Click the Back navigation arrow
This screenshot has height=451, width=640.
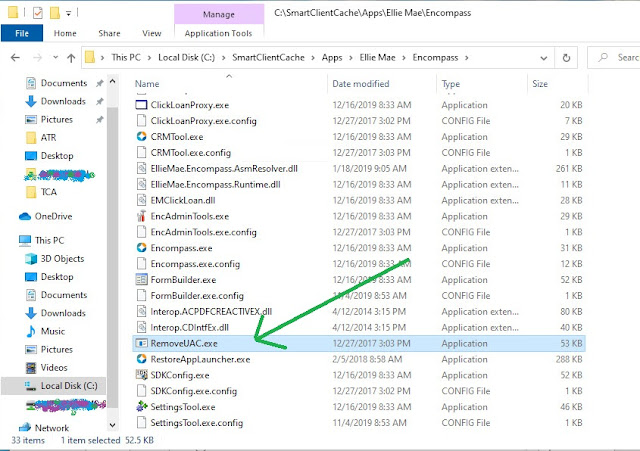coord(16,58)
